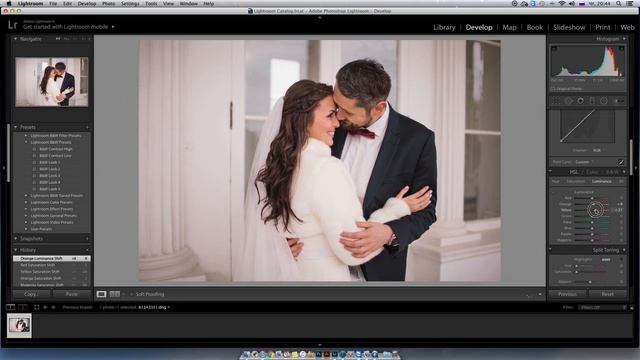Open the Settings menu in menu bar

tap(130, 3)
